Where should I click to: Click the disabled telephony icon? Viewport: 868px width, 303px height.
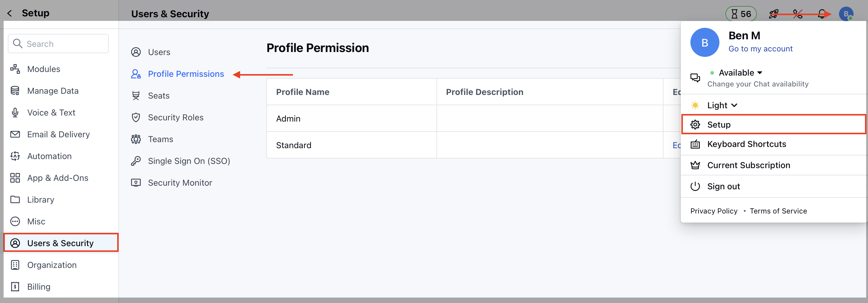[x=798, y=14]
